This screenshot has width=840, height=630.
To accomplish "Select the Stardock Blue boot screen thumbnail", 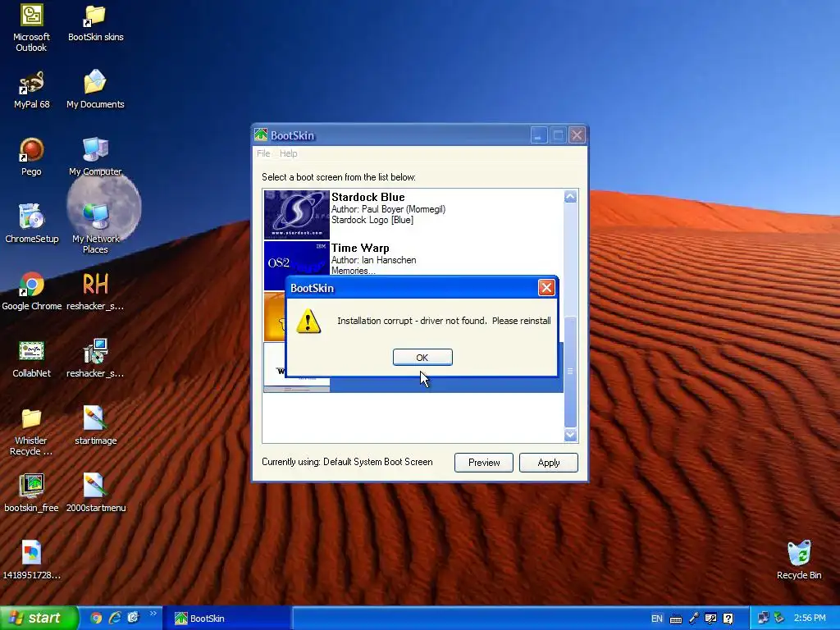I will tap(297, 214).
